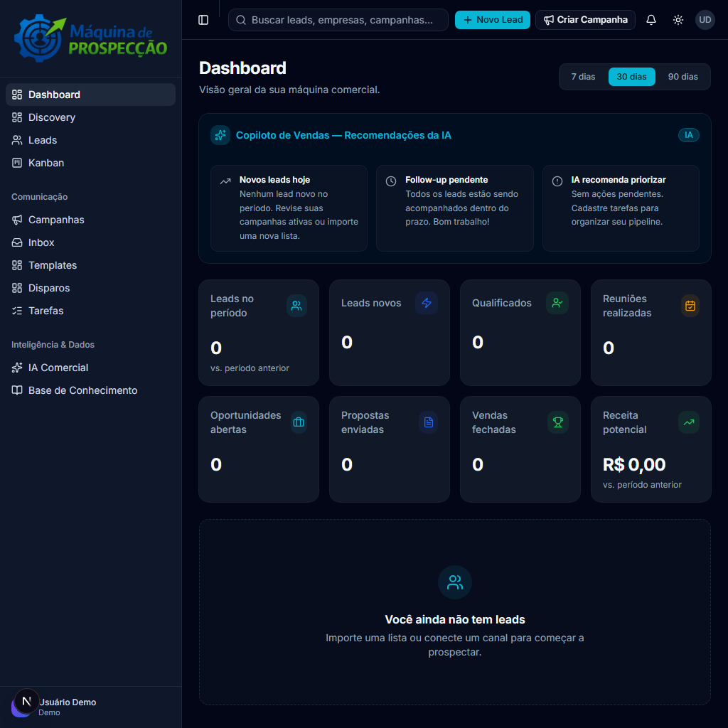
Task: Go to Leads in the sidebar
Action: click(90, 140)
